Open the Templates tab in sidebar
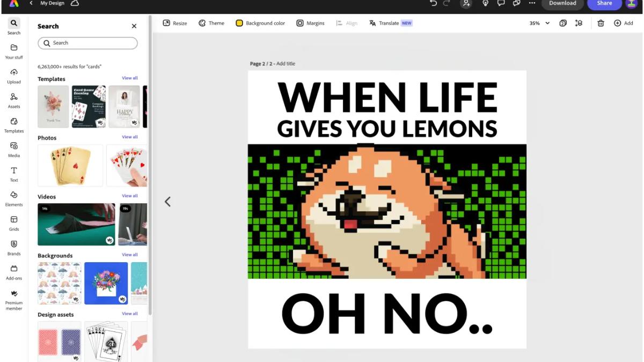 [14, 124]
